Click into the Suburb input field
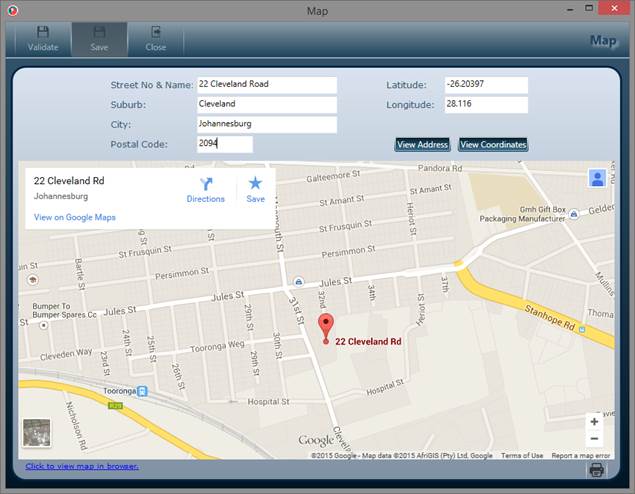The height and width of the screenshot is (494, 635). pos(266,105)
